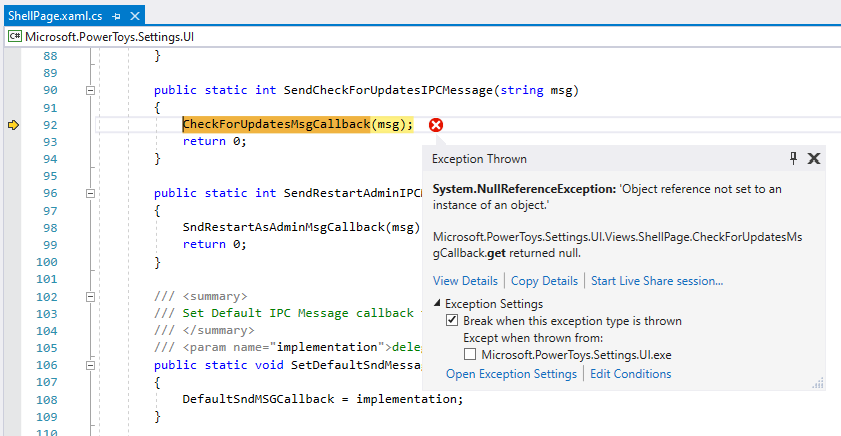Click line number 100 in the gutter
841x436 pixels.
click(x=47, y=262)
